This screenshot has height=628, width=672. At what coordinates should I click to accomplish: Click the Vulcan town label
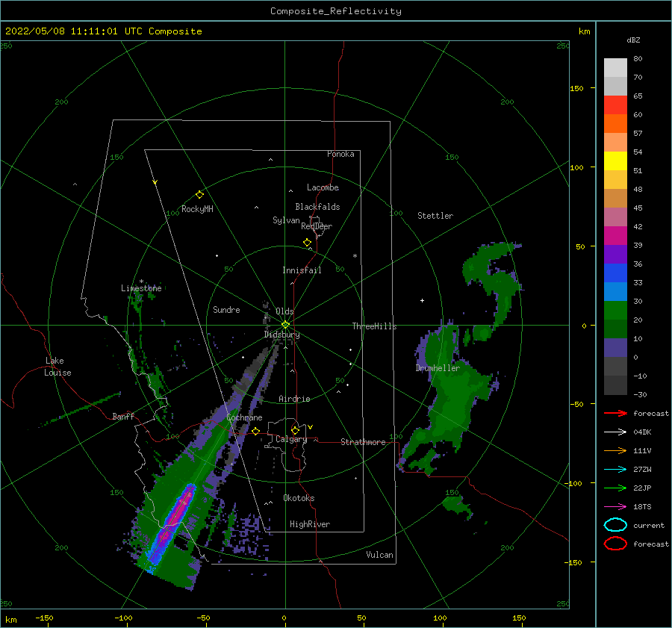[379, 555]
